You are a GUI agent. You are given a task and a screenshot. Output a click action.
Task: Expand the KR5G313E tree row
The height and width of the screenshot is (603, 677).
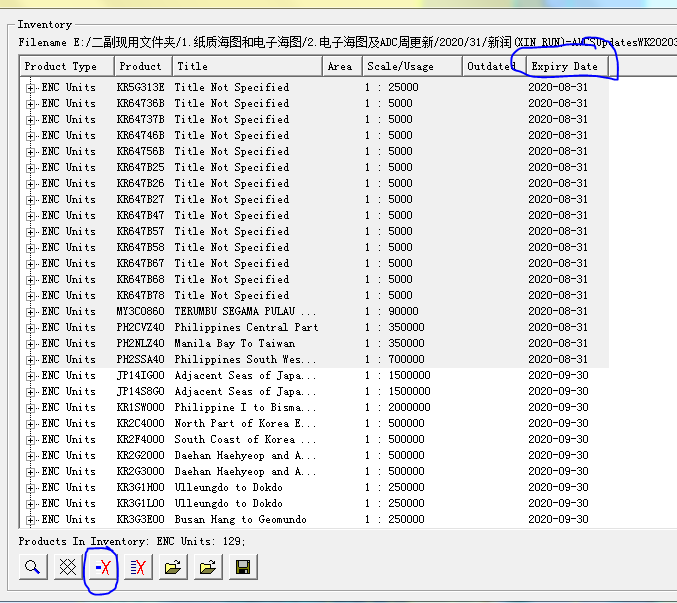[30, 88]
